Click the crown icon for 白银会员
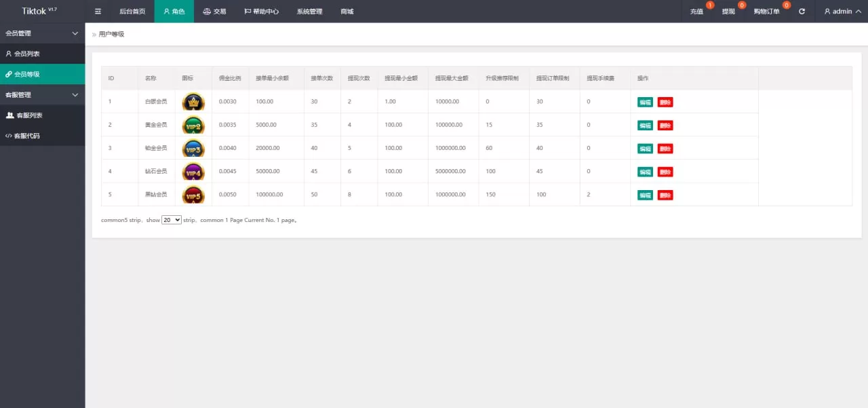This screenshot has width=868, height=408. [193, 102]
